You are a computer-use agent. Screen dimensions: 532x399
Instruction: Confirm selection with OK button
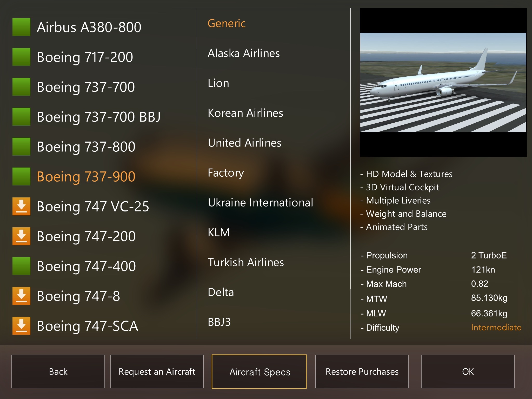(468, 371)
